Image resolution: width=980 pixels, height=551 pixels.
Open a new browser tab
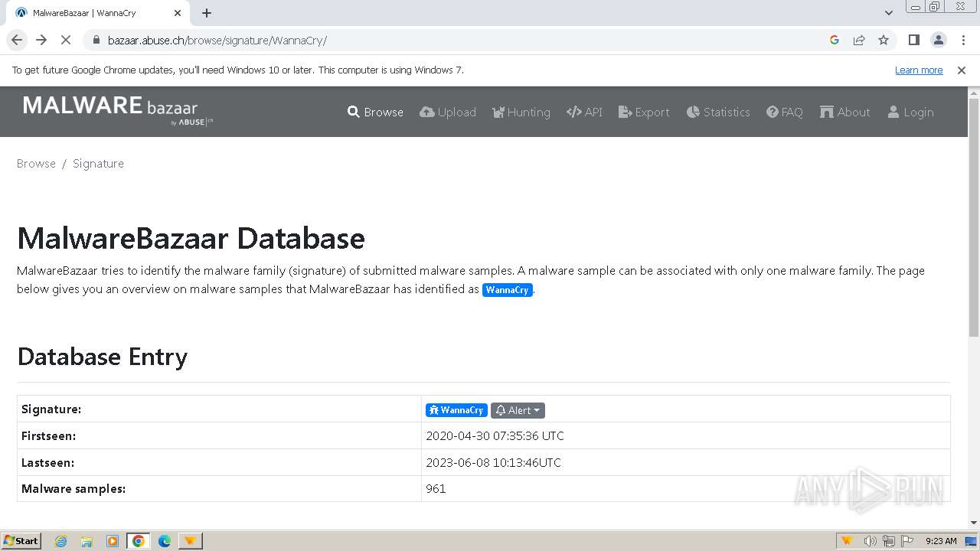[x=207, y=13]
